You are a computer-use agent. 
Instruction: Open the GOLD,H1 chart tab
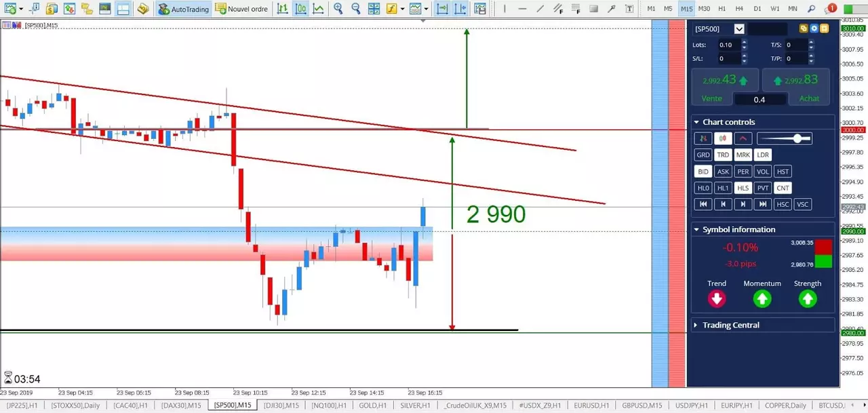pos(373,406)
